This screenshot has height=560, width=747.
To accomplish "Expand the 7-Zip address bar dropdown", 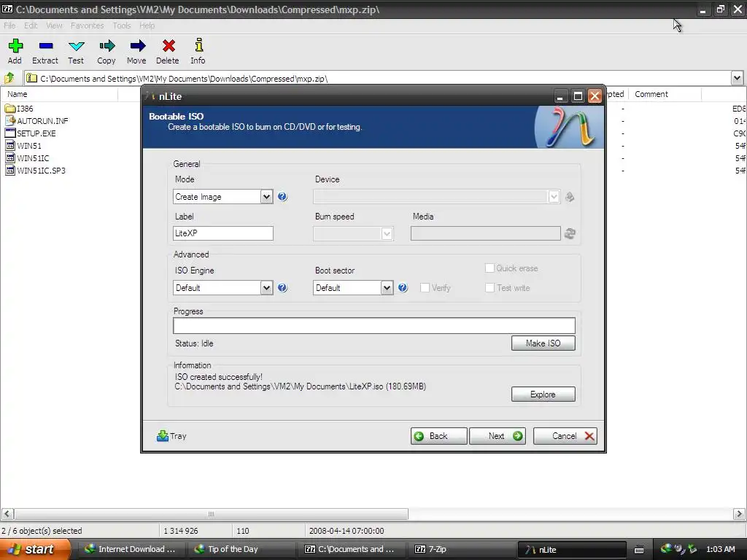I will pos(737,78).
